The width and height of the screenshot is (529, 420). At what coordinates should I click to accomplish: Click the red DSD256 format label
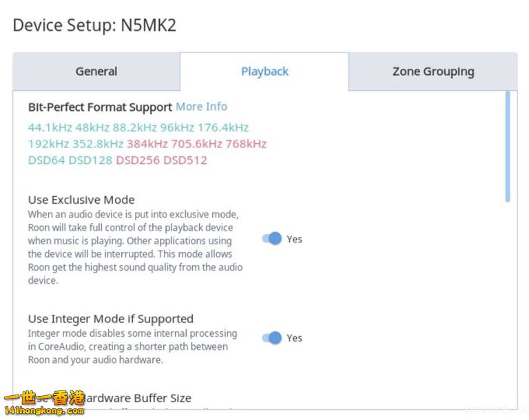tap(137, 160)
